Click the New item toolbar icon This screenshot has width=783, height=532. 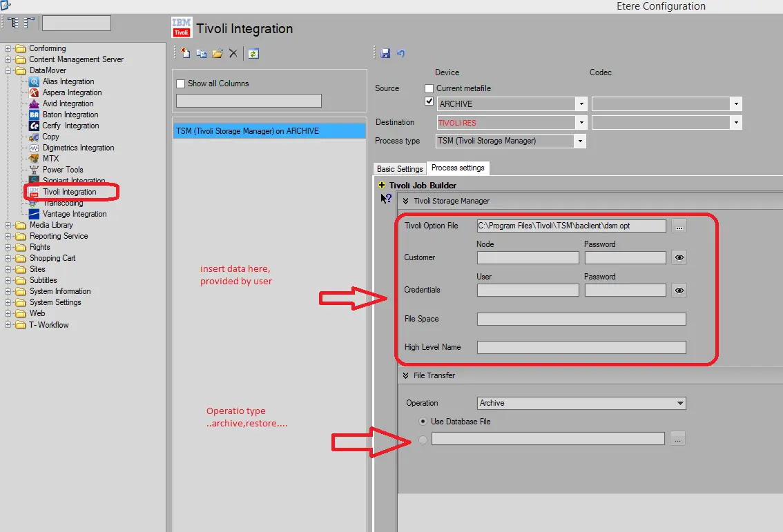(185, 53)
